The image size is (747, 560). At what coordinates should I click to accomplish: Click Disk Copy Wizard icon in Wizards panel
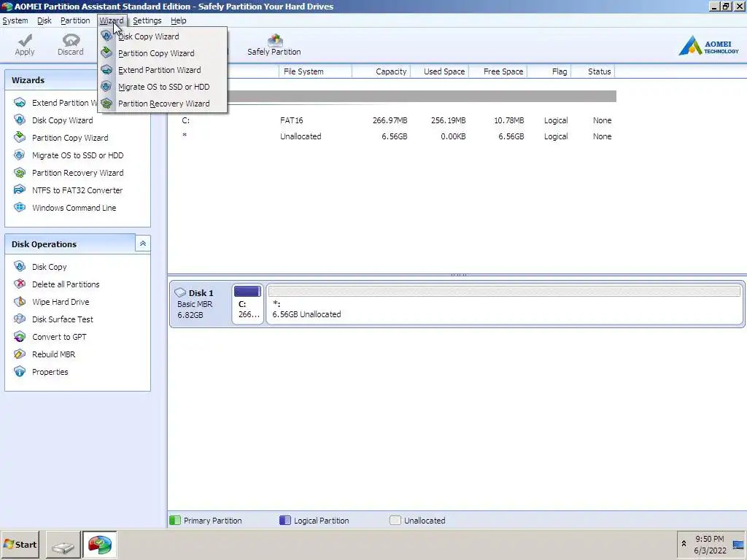pos(20,120)
